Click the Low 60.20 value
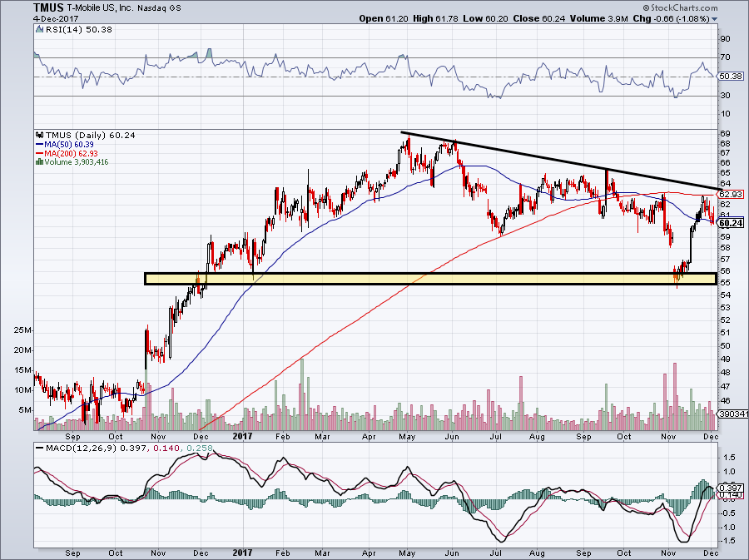 tap(486, 18)
